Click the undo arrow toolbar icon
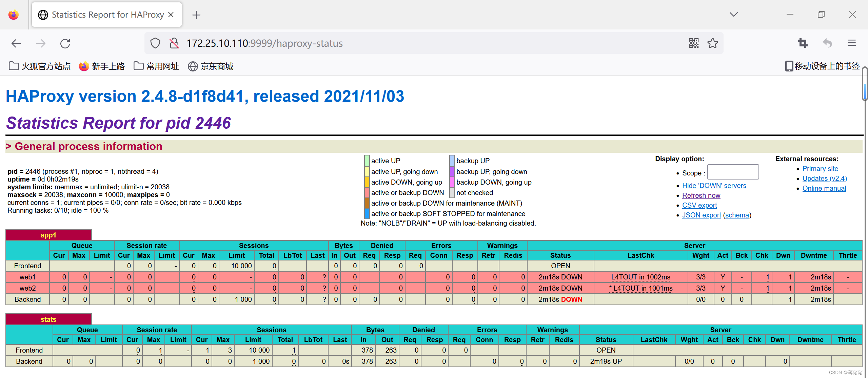This screenshot has width=868, height=378. 827,43
